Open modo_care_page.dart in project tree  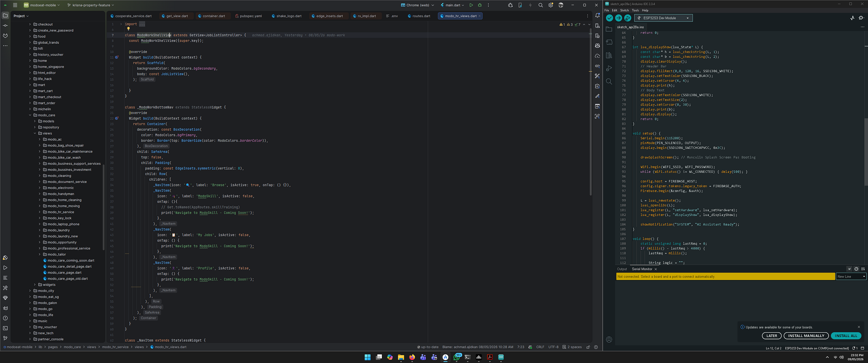(x=64, y=273)
